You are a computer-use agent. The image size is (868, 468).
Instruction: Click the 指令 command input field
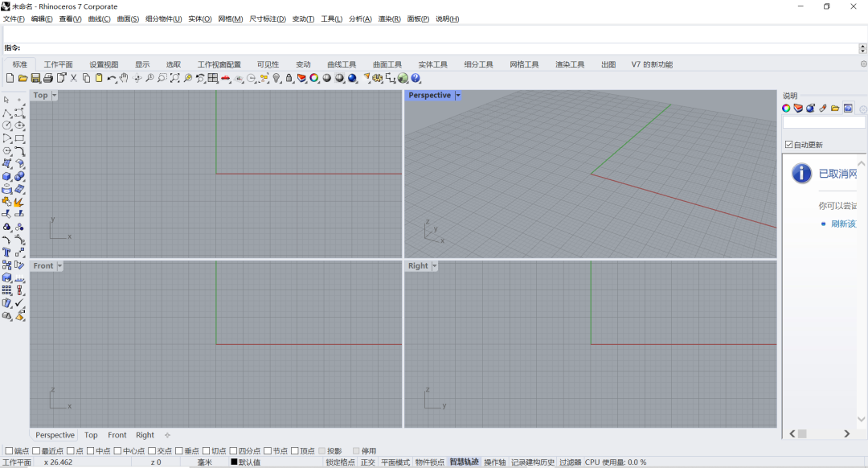(434, 48)
